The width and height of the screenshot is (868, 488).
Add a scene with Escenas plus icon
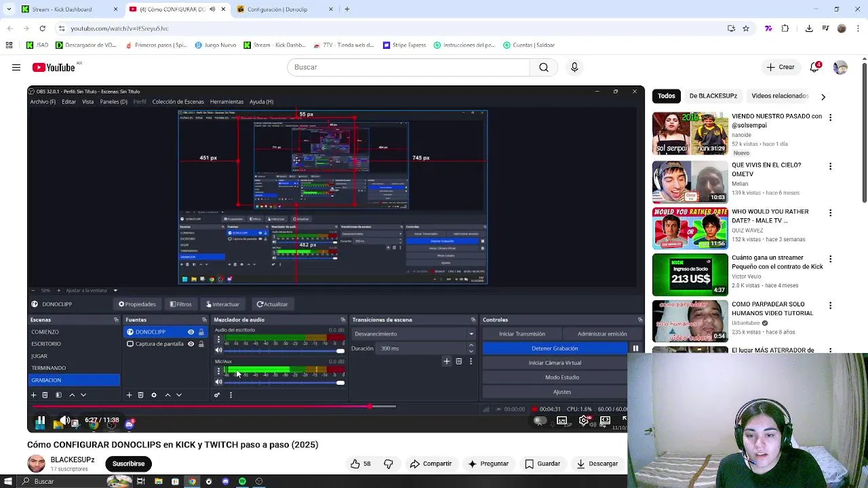click(33, 395)
